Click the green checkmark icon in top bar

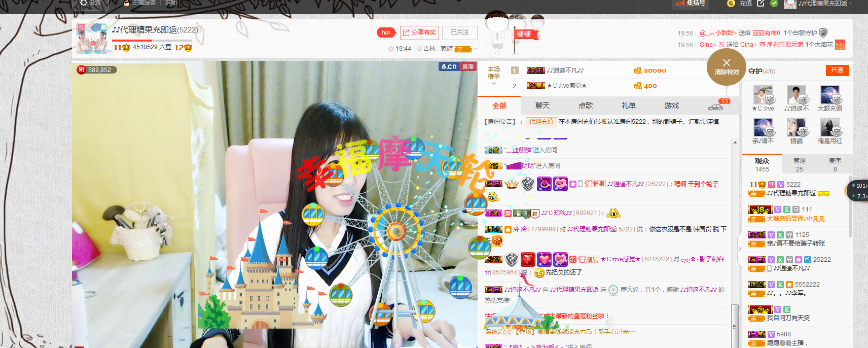tap(774, 4)
